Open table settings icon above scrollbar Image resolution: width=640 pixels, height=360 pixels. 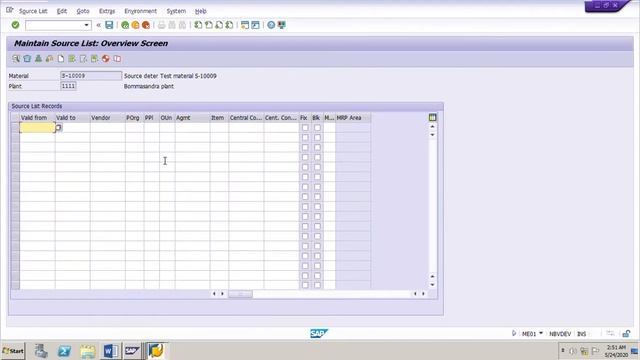433,118
